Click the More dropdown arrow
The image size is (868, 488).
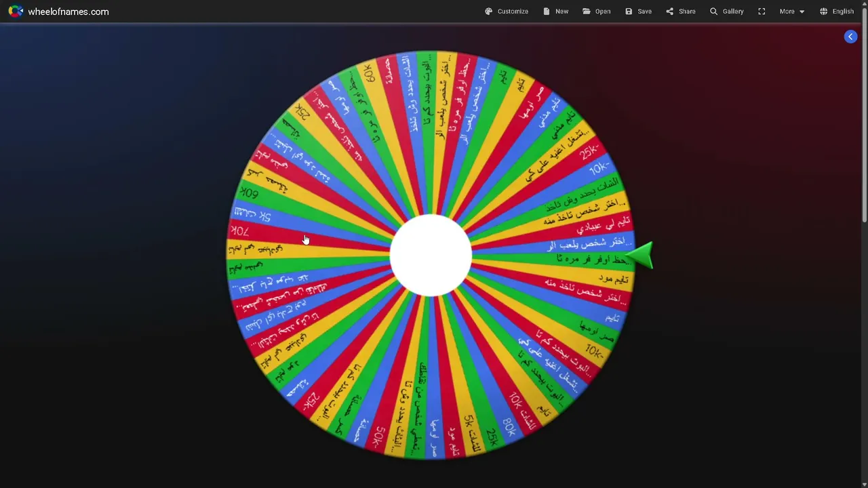(x=802, y=12)
